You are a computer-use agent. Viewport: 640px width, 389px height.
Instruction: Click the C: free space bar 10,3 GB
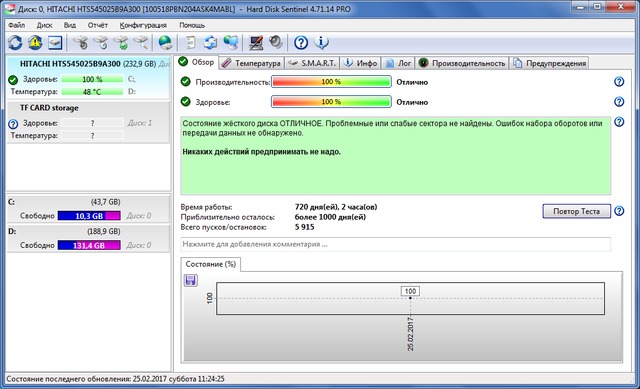[89, 216]
